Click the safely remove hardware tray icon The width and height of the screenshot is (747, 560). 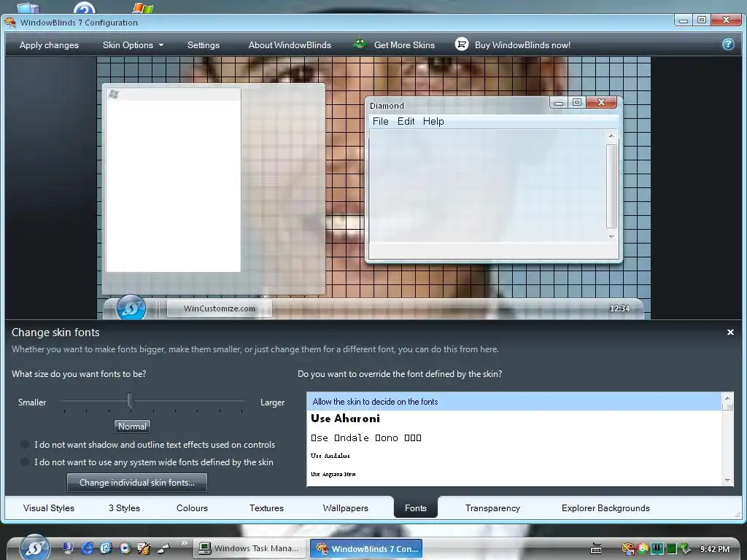click(686, 548)
